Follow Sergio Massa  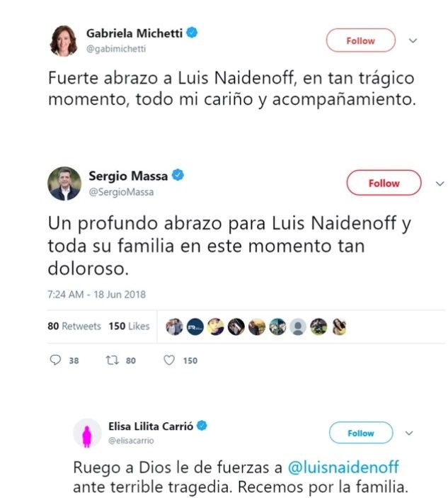point(384,183)
